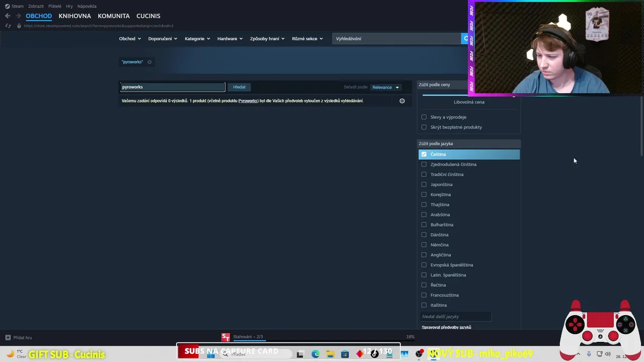Click the Přidat hru label

[x=23, y=338]
